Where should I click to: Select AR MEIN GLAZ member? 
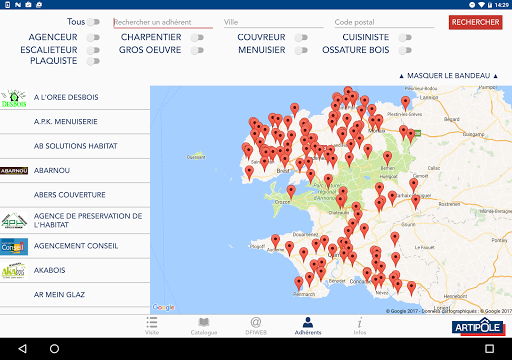click(75, 295)
